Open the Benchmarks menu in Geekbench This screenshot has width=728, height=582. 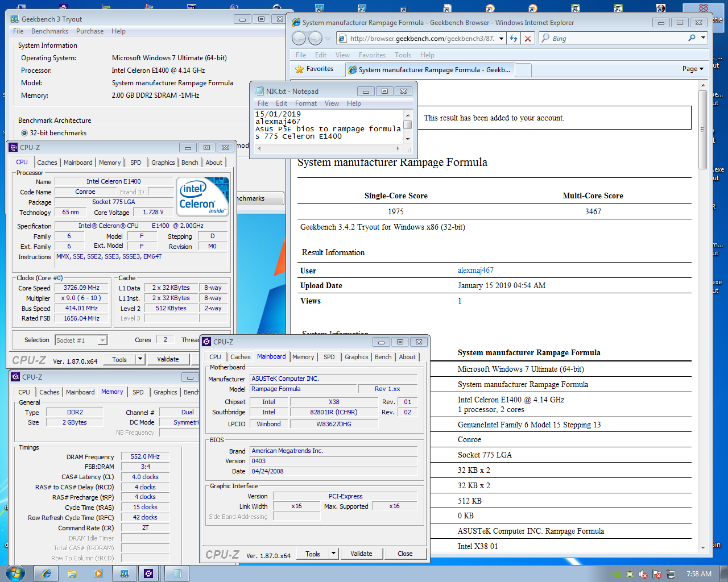pyautogui.click(x=49, y=31)
